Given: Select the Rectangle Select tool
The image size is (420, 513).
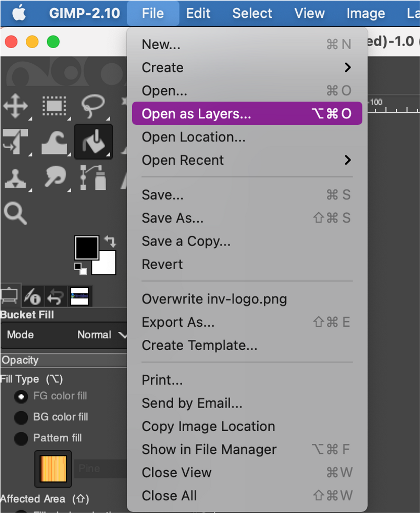Looking at the screenshot, I should pyautogui.click(x=54, y=106).
